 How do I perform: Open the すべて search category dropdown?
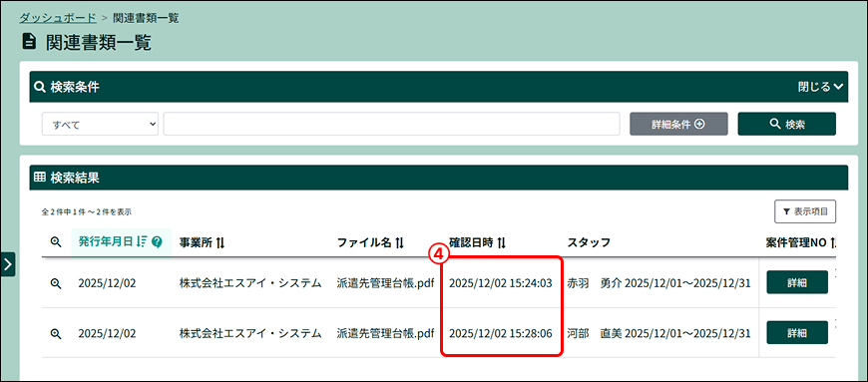[x=100, y=124]
